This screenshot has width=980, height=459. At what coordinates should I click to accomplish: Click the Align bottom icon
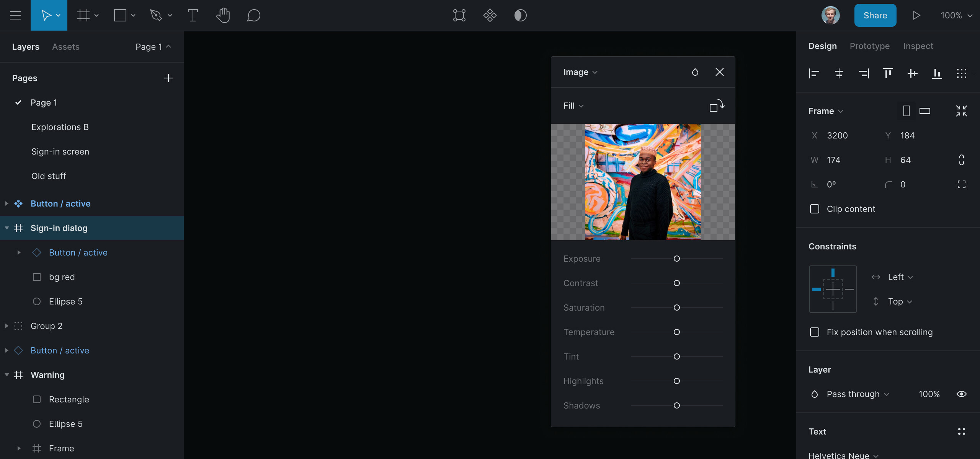point(937,73)
